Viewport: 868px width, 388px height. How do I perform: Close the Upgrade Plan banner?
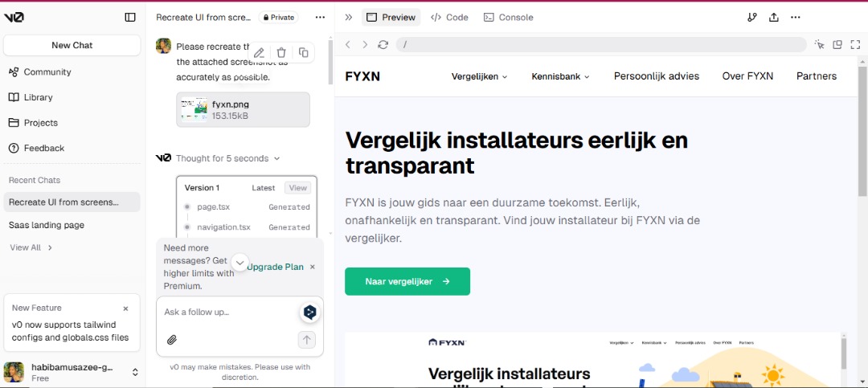[x=312, y=267]
